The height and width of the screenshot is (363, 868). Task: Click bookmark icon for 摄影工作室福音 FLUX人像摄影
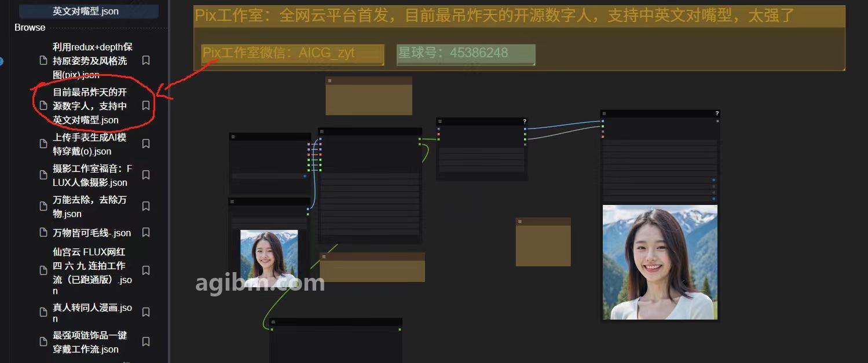(x=146, y=175)
